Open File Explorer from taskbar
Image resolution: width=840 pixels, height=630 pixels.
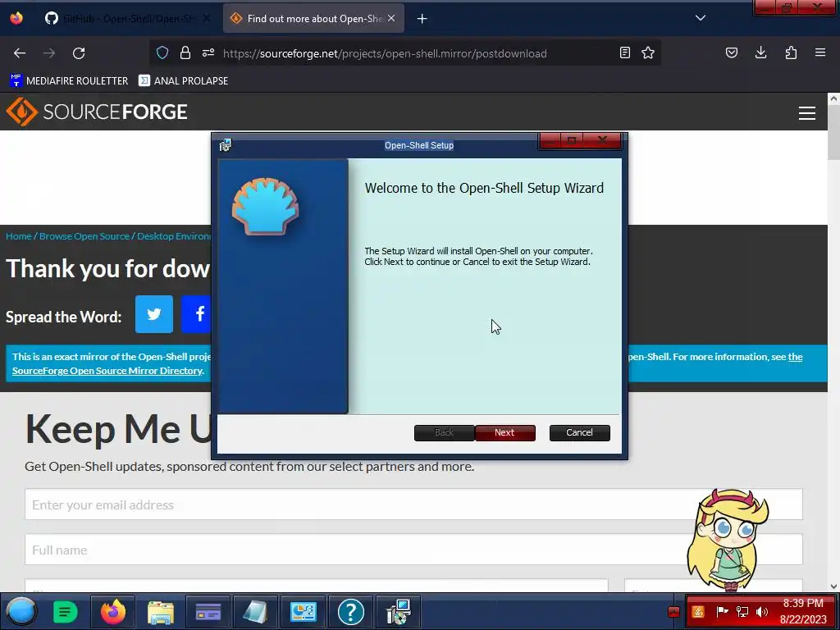[x=160, y=612]
